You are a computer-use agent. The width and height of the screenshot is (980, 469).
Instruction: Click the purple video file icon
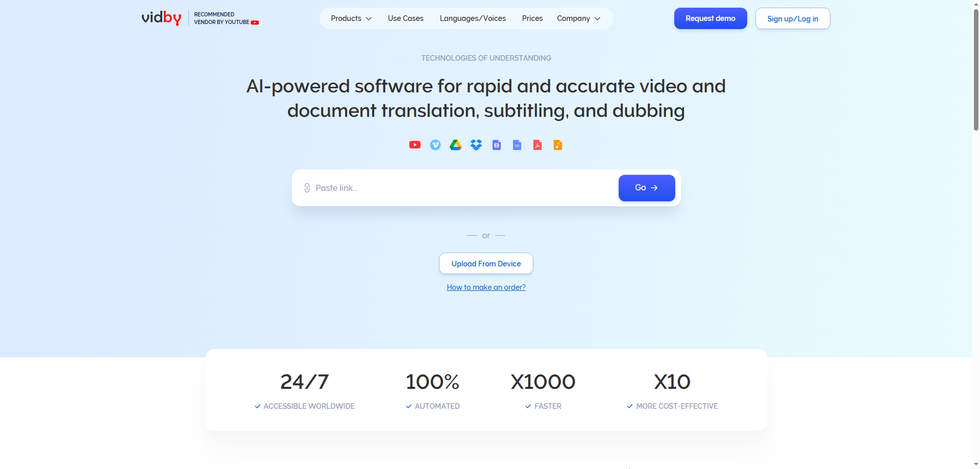tap(496, 145)
